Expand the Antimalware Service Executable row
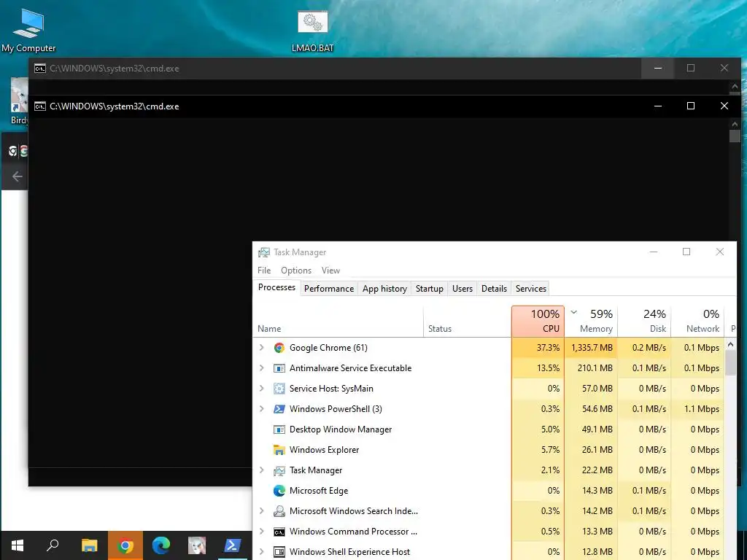The image size is (747, 560). click(262, 368)
